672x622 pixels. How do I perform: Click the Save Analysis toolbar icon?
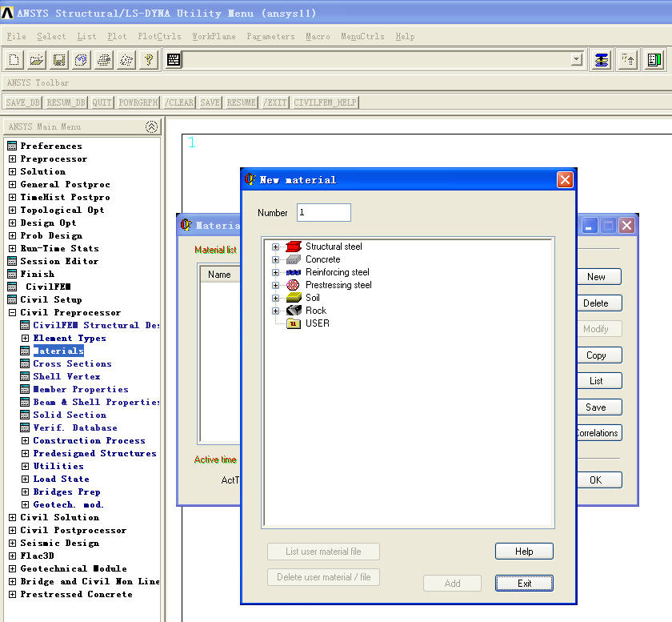(58, 59)
